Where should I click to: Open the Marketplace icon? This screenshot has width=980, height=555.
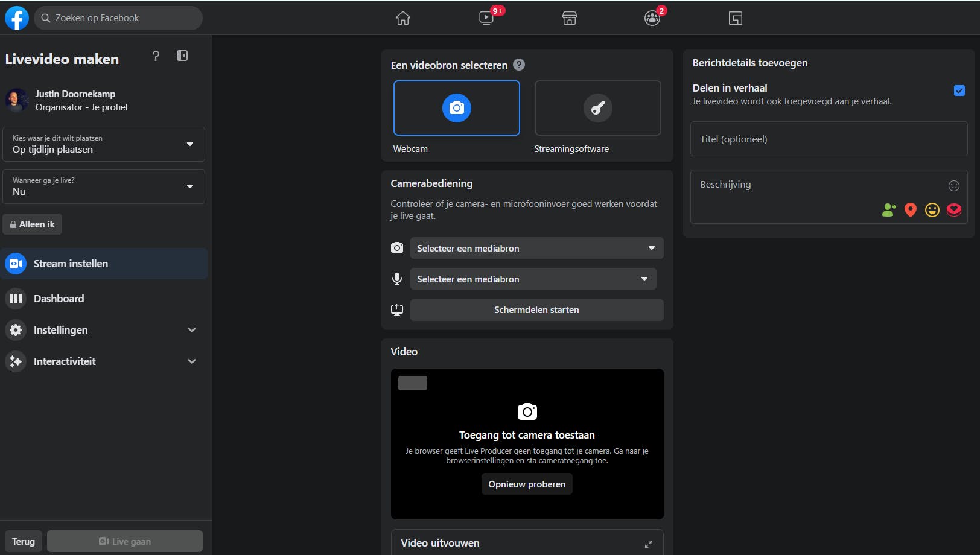(570, 18)
